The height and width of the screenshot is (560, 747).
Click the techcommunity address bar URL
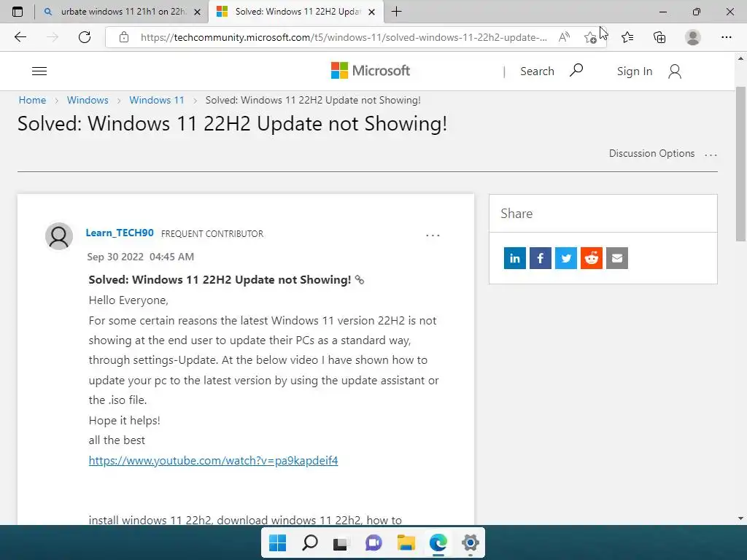coord(344,37)
